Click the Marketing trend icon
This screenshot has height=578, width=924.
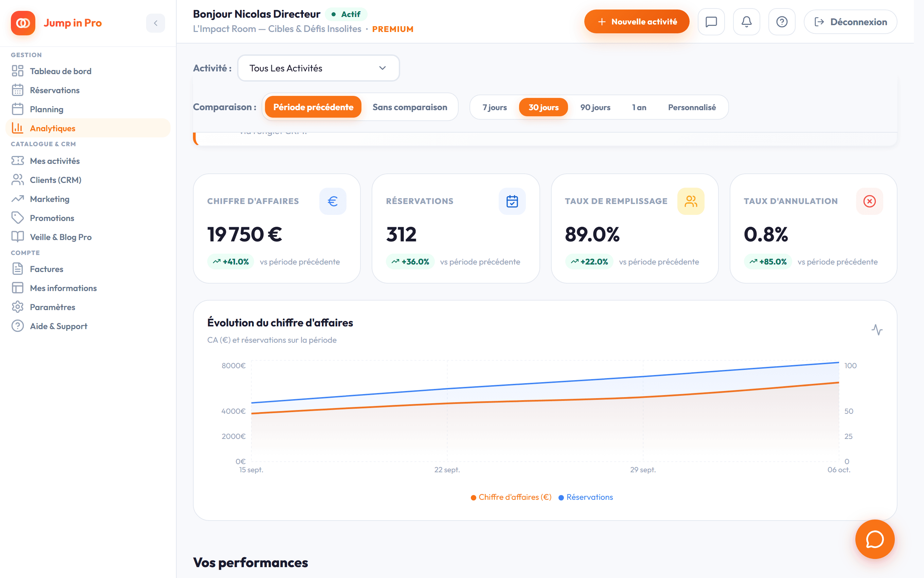click(18, 199)
